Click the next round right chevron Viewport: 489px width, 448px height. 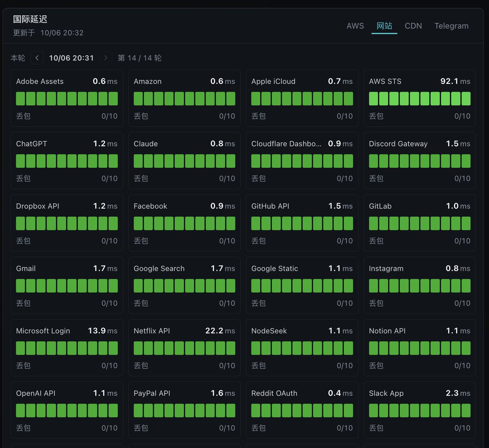106,58
